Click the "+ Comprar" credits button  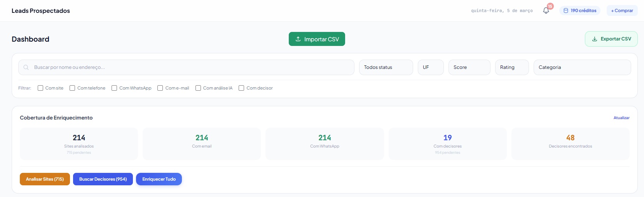coord(622,11)
